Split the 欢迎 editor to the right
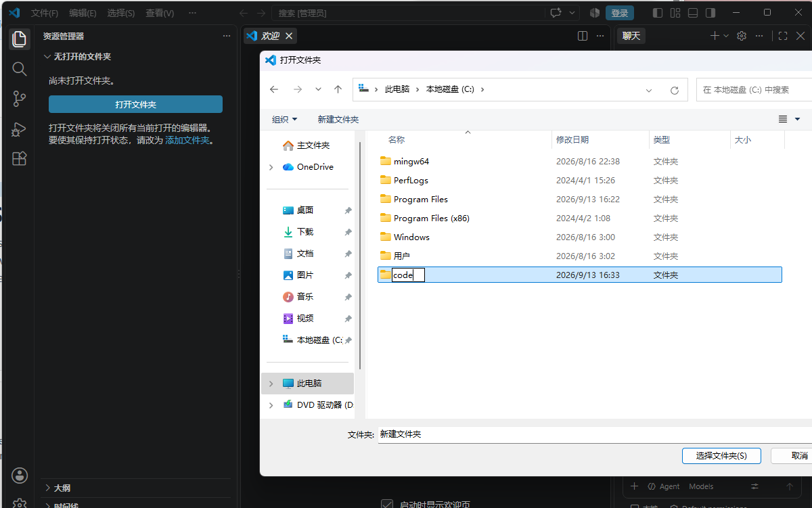Viewport: 812px width, 508px height. (583, 36)
